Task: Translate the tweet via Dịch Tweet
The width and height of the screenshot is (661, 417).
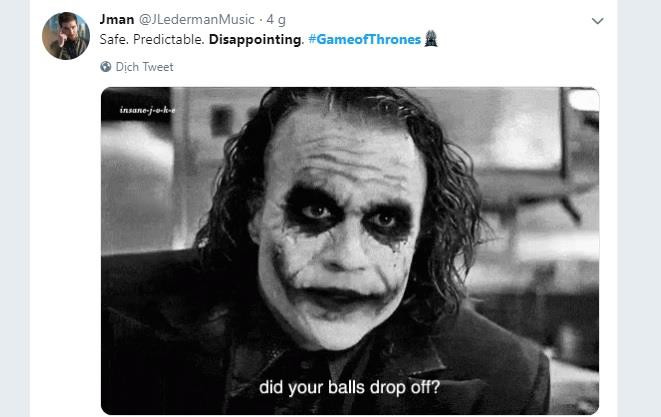Action: click(144, 67)
